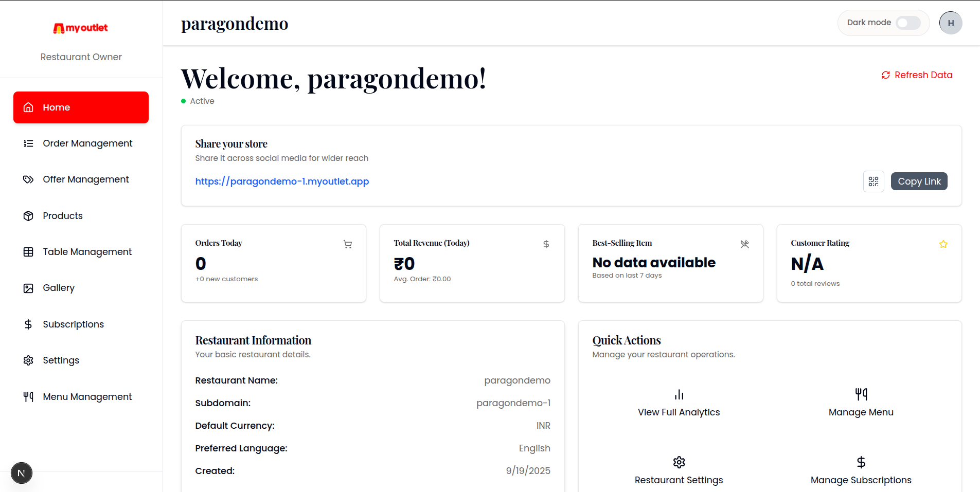
Task: Click the cart icon in Orders Today
Action: click(x=348, y=244)
